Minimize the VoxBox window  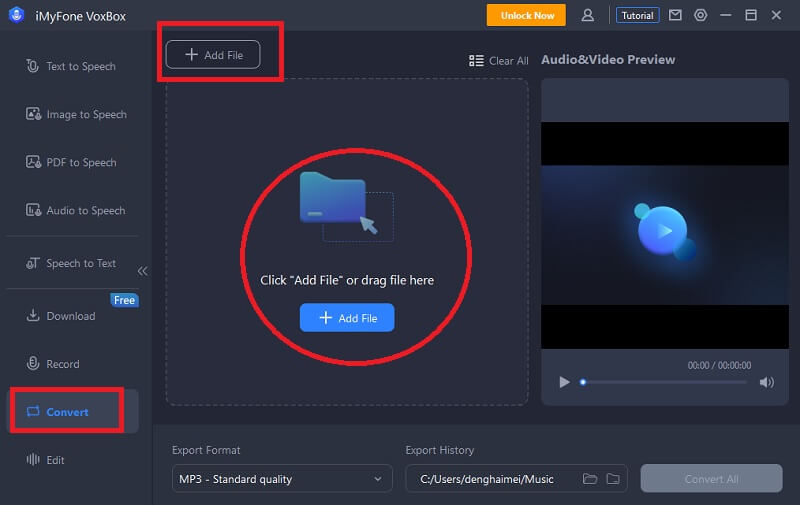pos(726,15)
